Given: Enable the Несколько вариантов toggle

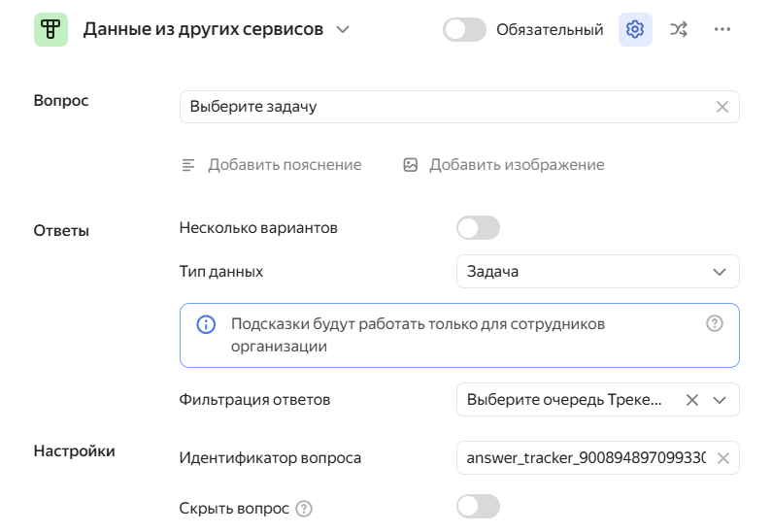Looking at the screenshot, I should click(x=478, y=228).
